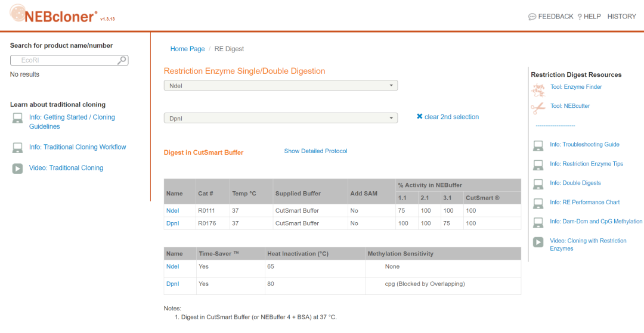Open the HELP menu item
Screen dimensions: 644x333
coord(592,17)
